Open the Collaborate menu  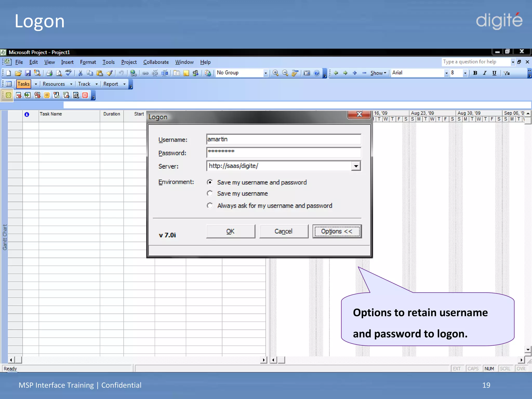(156, 62)
